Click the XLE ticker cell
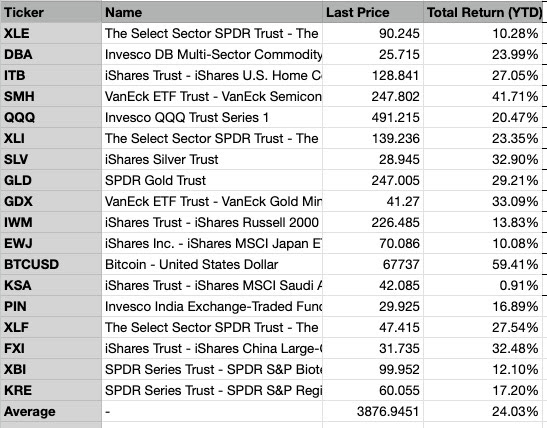 click(x=51, y=33)
